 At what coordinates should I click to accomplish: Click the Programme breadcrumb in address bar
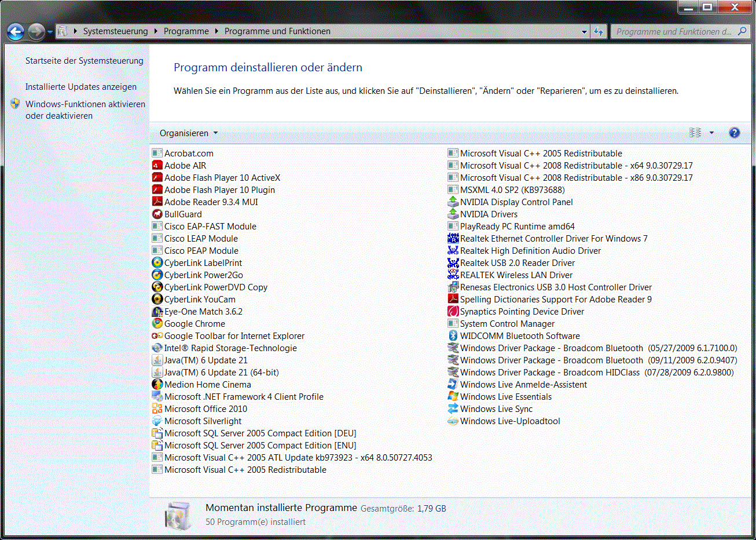(x=186, y=31)
